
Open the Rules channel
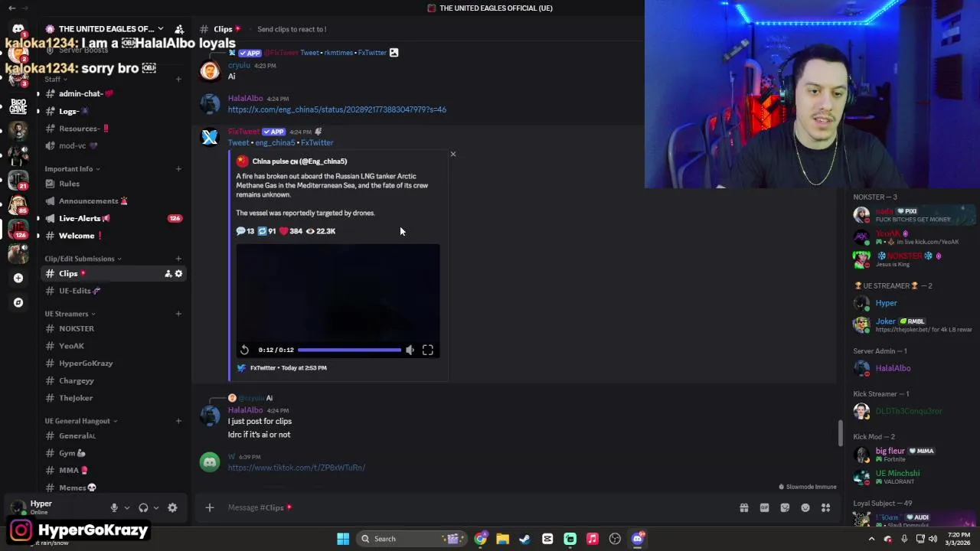(x=113, y=184)
